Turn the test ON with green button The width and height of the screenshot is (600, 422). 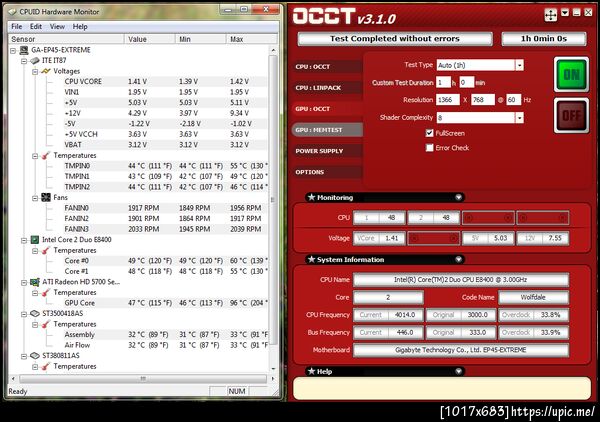(571, 74)
